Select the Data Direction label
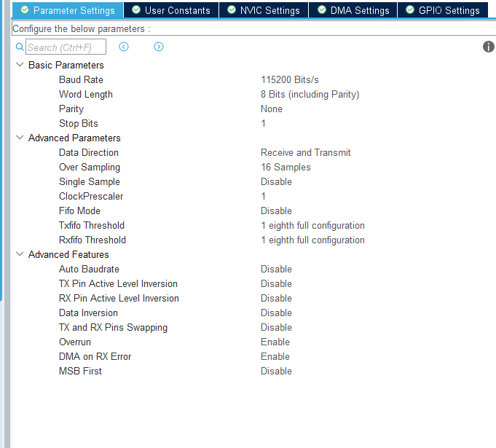The width and height of the screenshot is (496, 448). [x=89, y=152]
